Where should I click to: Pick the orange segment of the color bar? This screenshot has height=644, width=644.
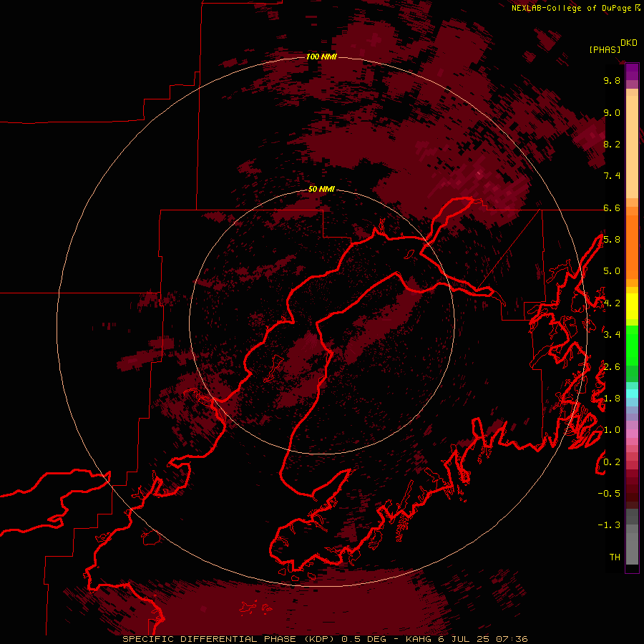[632, 246]
